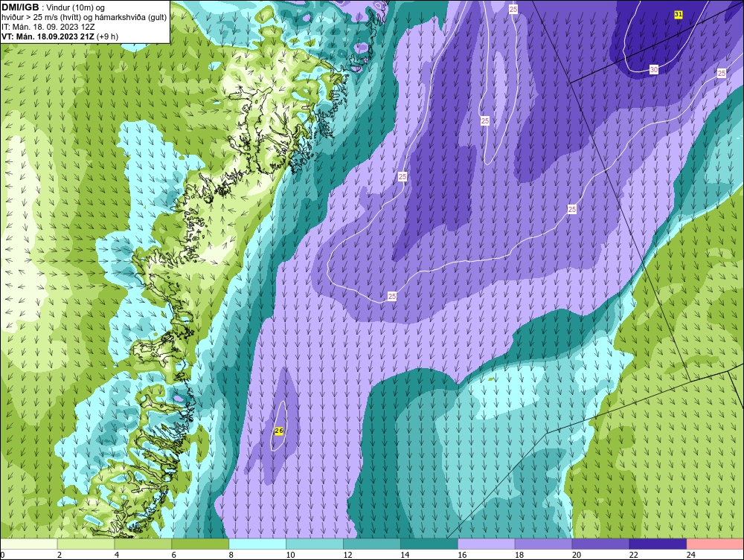Screen dimensions: 744x560
Task: Click the white '30' gust contour label
Action: (654, 70)
